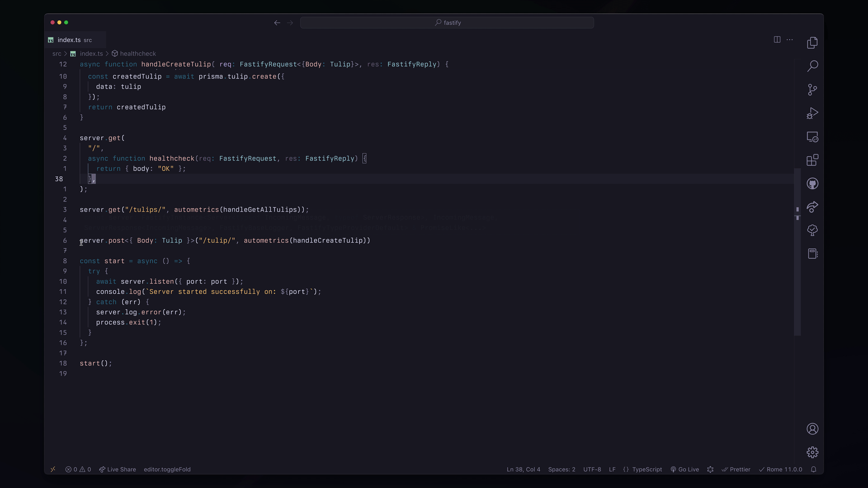
Task: Change the Spaces: 2 indentation setting
Action: (x=561, y=469)
